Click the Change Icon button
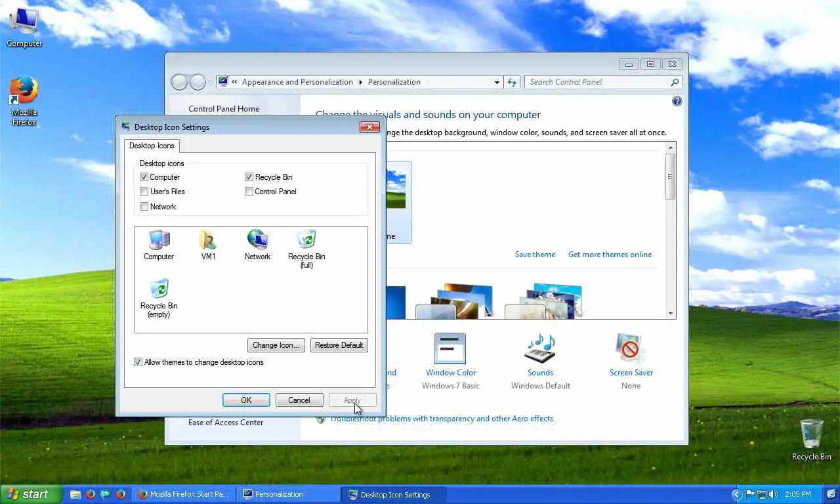The image size is (840, 504). tap(276, 345)
